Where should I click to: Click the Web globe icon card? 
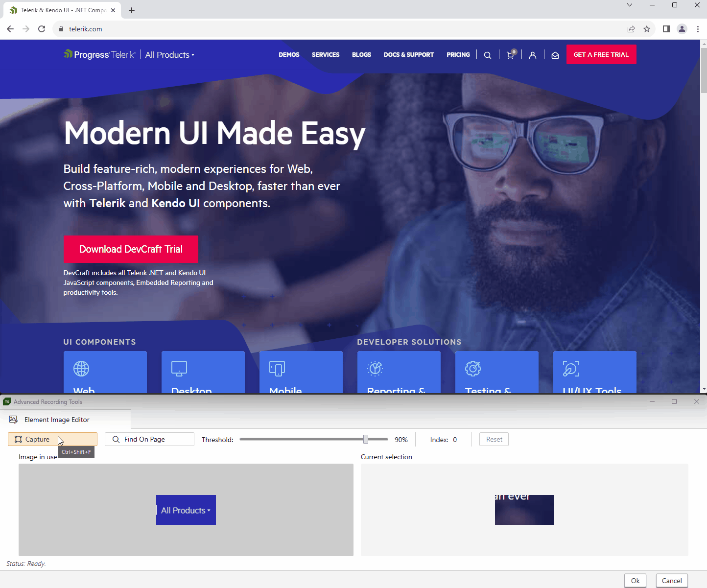[105, 372]
